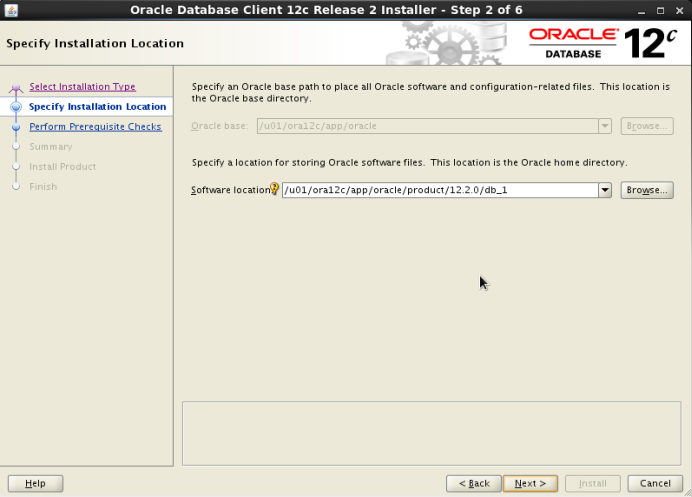Click the Java icon in title bar
Screen dimensions: 692x497
[11, 10]
